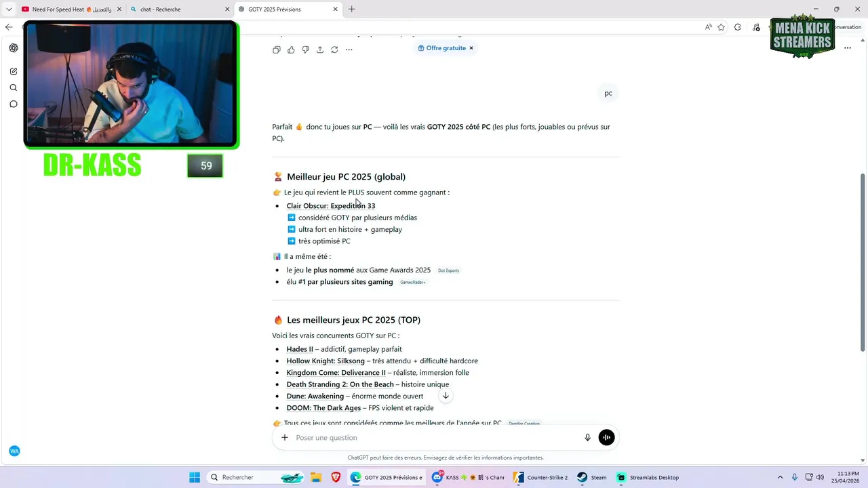
Task: Click the Read aloud icon in the address bar
Action: (x=708, y=27)
